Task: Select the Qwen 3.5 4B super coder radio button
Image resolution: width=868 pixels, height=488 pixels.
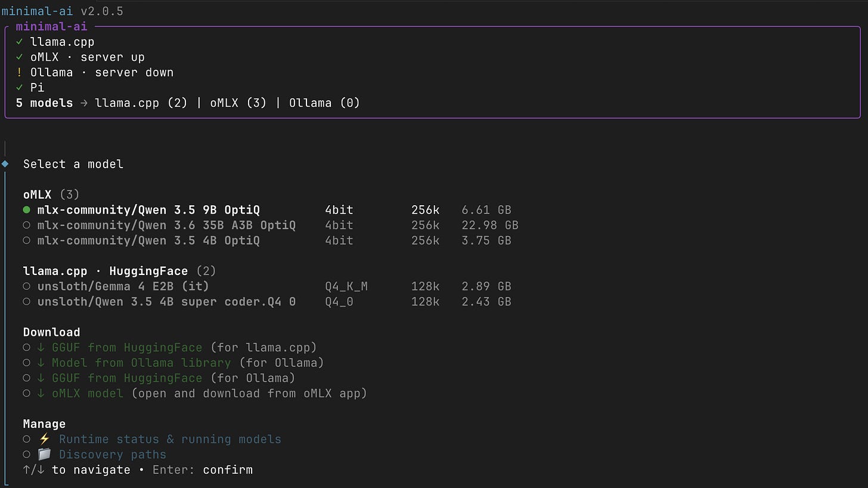Action: tap(27, 302)
